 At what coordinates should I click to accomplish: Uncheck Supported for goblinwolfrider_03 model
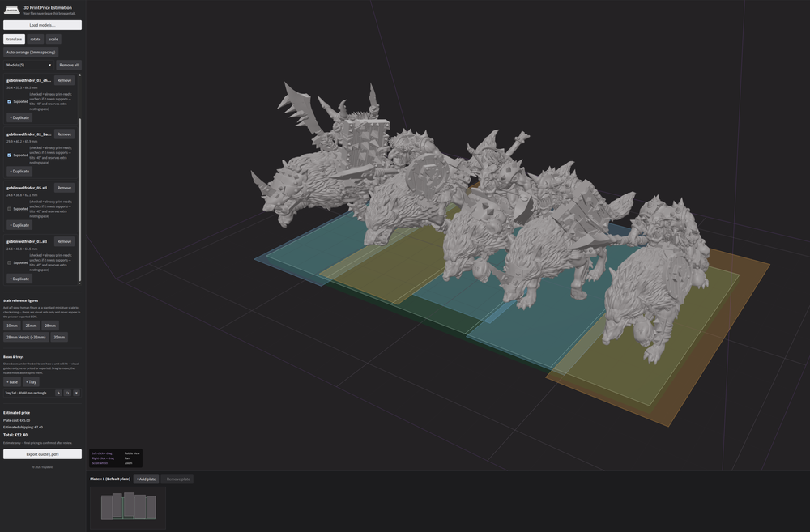pos(9,102)
